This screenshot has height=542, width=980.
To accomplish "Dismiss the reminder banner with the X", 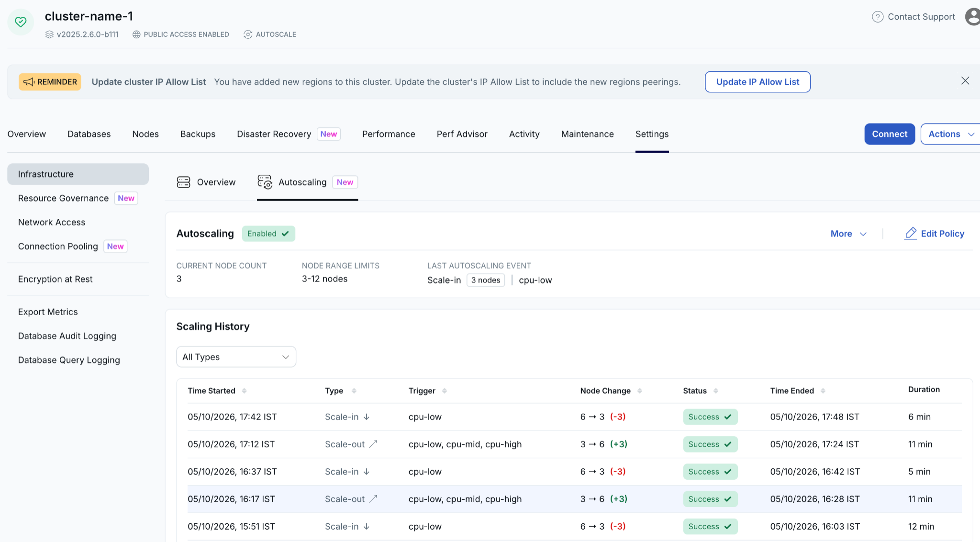I will pos(965,81).
